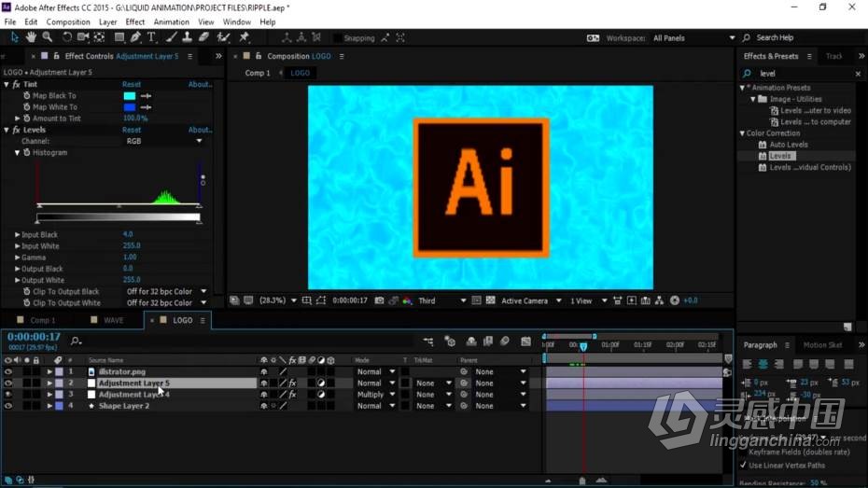Click the timeline zoom slider

click(x=581, y=481)
